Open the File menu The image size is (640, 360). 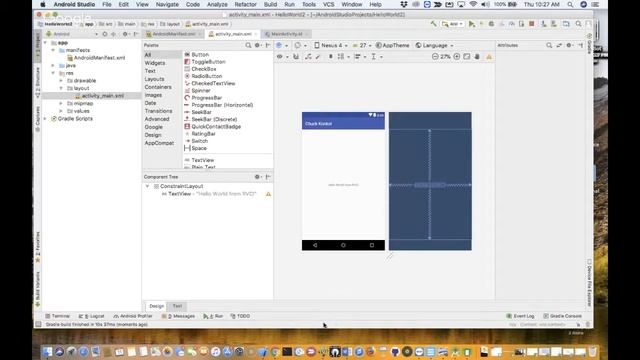[x=107, y=4]
